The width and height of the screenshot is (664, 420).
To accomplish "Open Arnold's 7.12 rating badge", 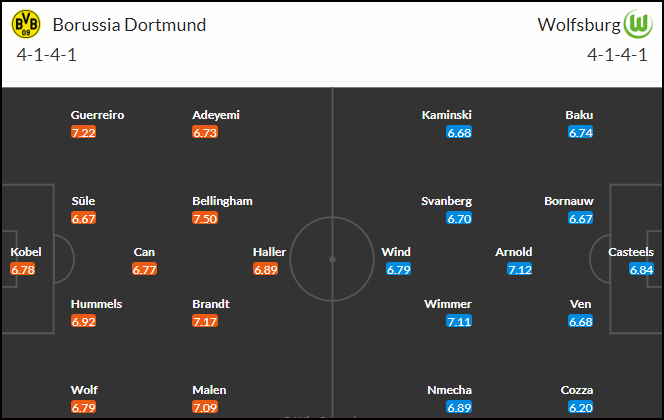I will click(x=520, y=269).
